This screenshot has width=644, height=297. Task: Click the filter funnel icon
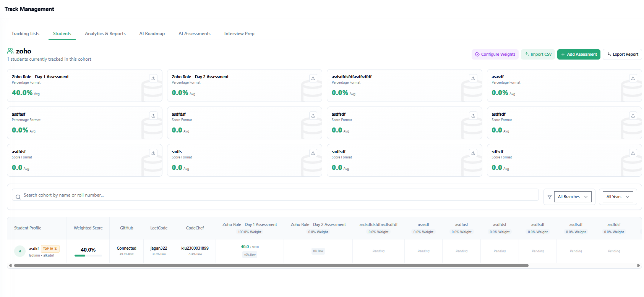click(550, 197)
